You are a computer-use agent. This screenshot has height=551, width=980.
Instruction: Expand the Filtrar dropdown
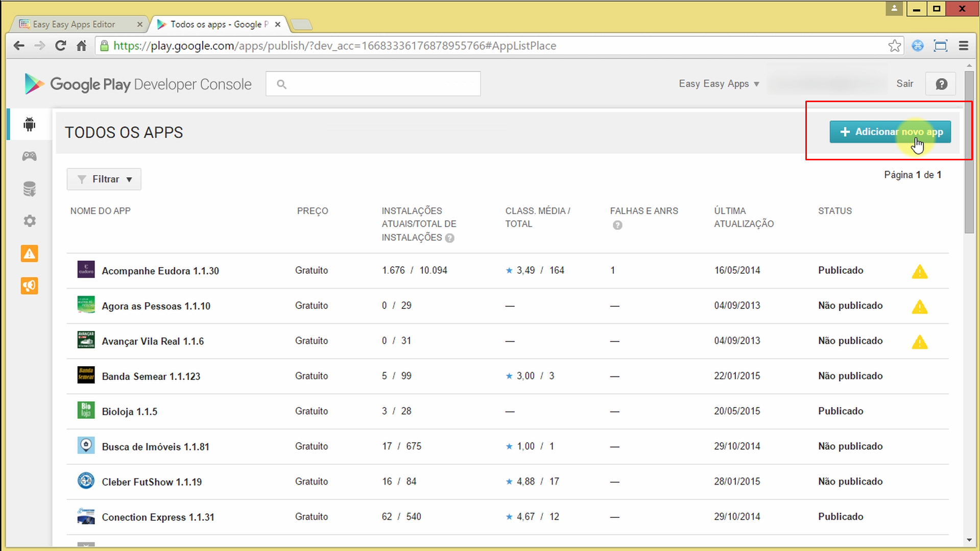(104, 179)
